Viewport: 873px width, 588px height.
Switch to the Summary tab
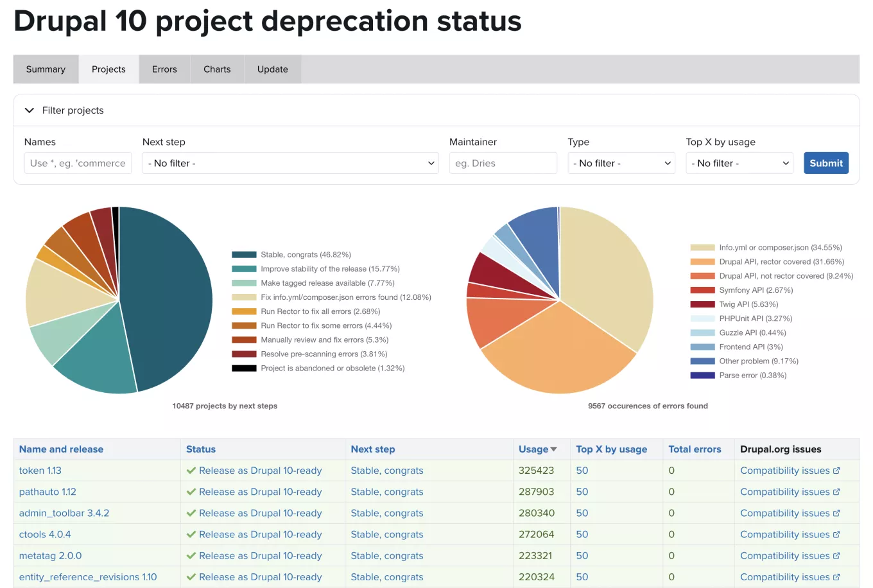tap(46, 69)
